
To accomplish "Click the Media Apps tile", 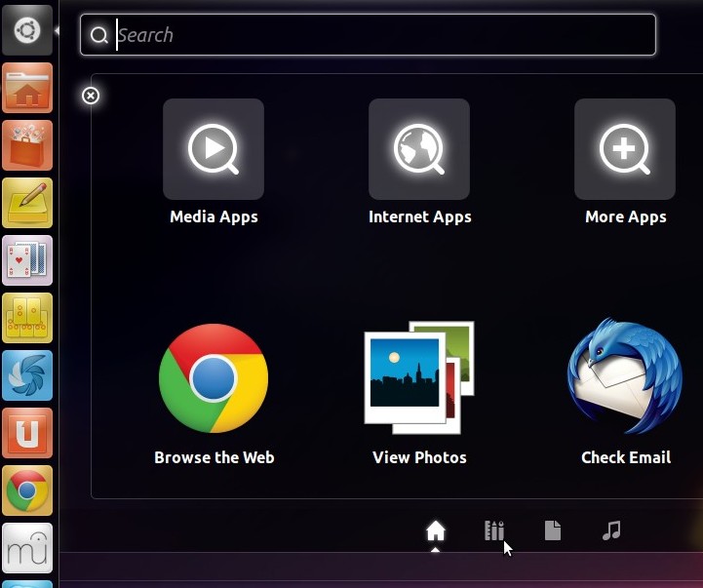I will click(214, 149).
